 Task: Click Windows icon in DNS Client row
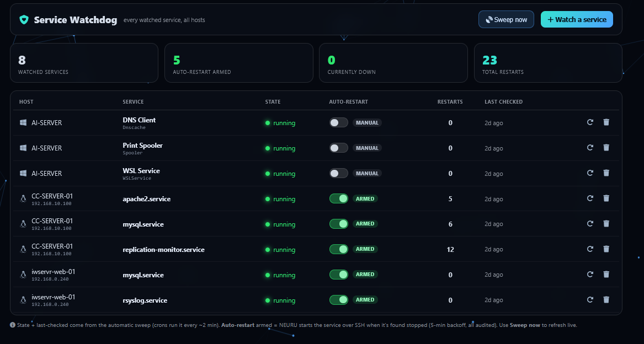click(x=23, y=123)
